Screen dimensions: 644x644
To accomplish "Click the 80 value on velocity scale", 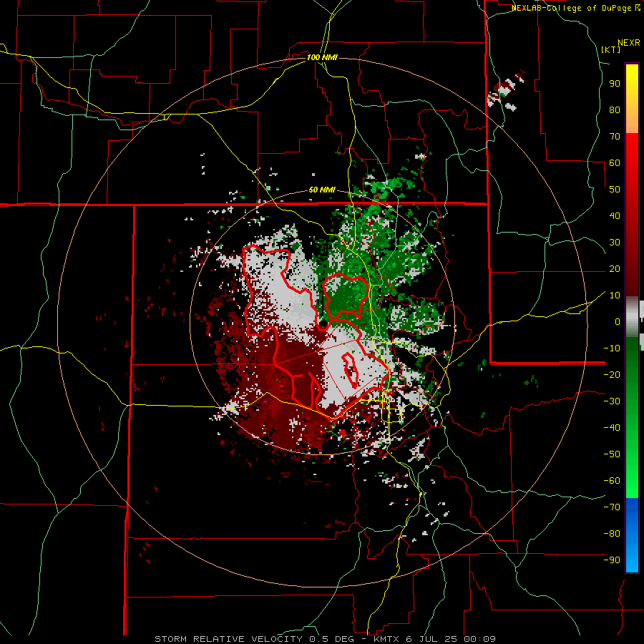I will pyautogui.click(x=615, y=109).
